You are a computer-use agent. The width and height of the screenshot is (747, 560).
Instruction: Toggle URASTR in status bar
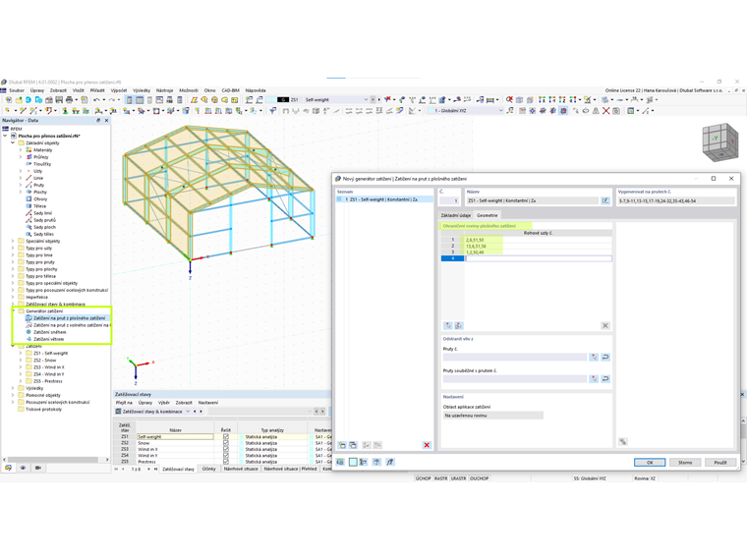[x=458, y=478]
